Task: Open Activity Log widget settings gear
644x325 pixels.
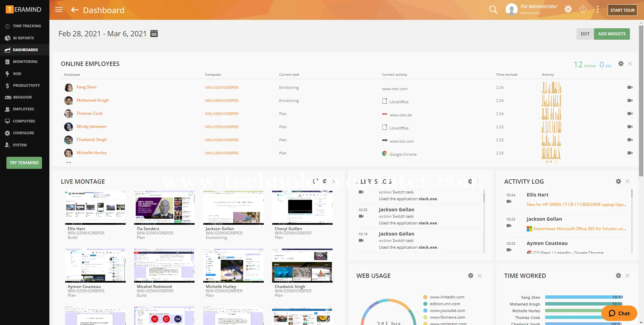Action: [618, 181]
